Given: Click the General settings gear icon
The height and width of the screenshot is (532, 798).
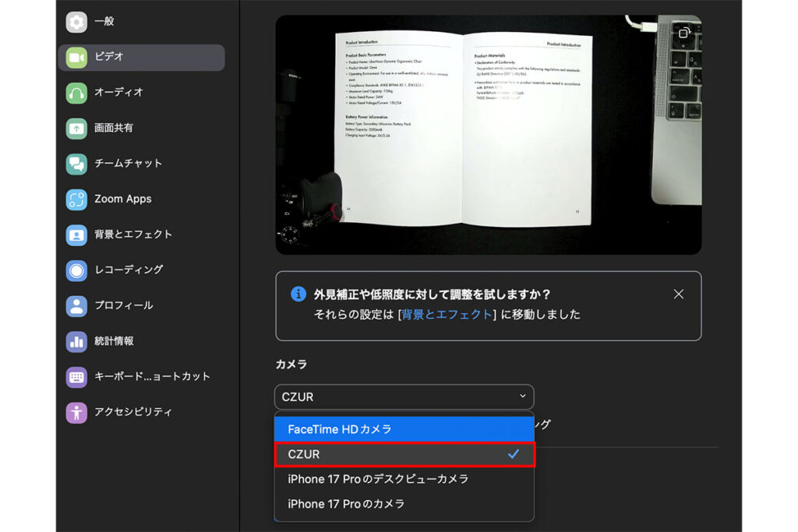Looking at the screenshot, I should click(x=76, y=22).
